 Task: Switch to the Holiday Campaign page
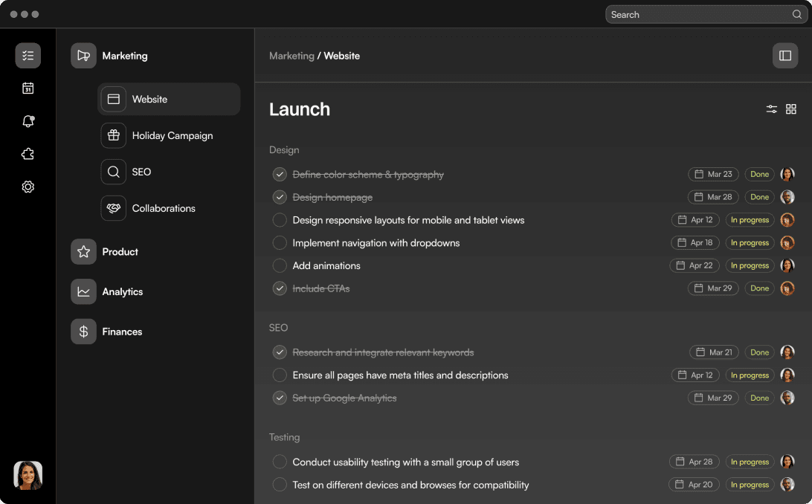(173, 135)
